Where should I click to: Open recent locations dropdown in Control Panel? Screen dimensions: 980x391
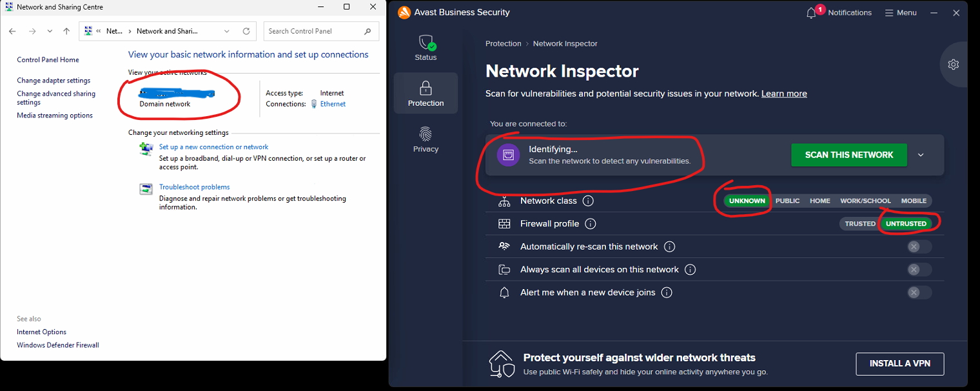coord(50,31)
